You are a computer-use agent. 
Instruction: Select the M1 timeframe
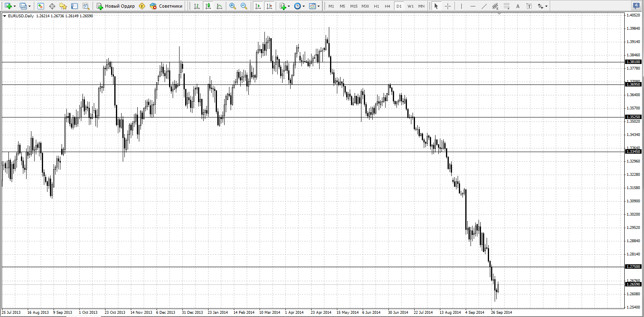click(x=331, y=6)
